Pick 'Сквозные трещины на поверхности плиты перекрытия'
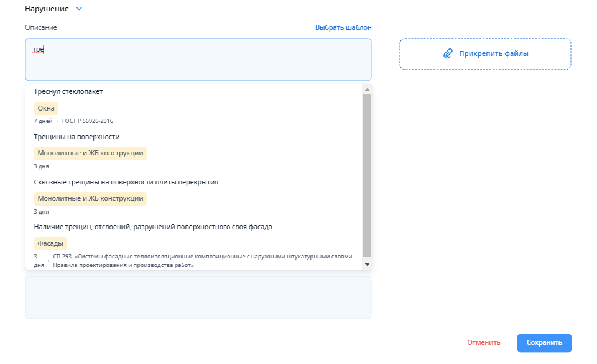 [x=126, y=182]
